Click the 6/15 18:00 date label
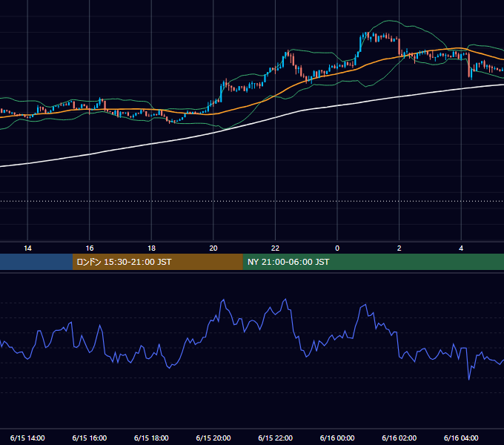The width and height of the screenshot is (504, 445). 151,438
